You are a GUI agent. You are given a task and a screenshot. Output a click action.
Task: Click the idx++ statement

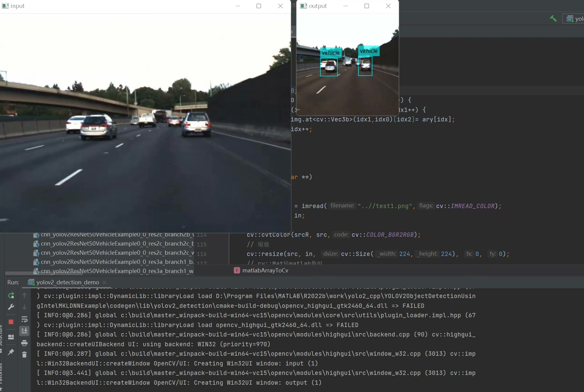(x=301, y=129)
